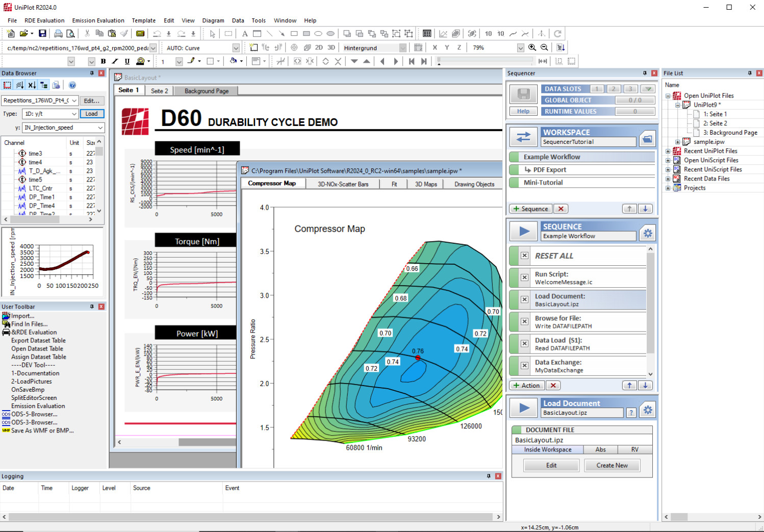Click the Create New document button
This screenshot has width=764, height=532.
612,465
